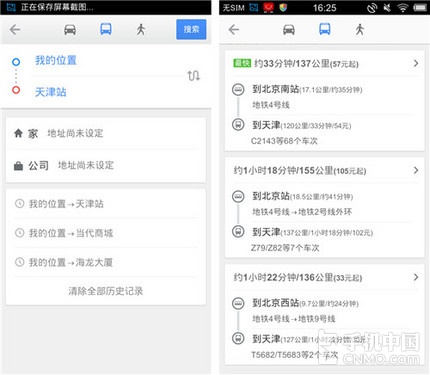Open route 约1小时18分钟/155公里

[x=325, y=170]
